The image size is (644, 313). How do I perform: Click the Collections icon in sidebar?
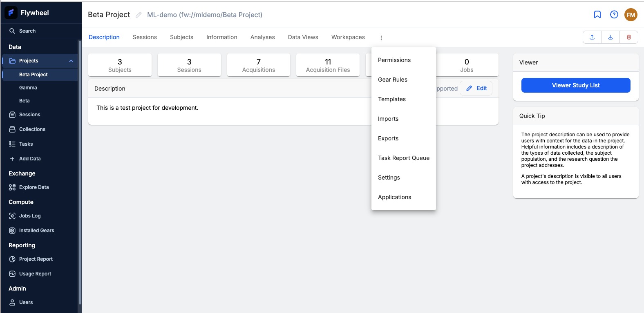[12, 129]
